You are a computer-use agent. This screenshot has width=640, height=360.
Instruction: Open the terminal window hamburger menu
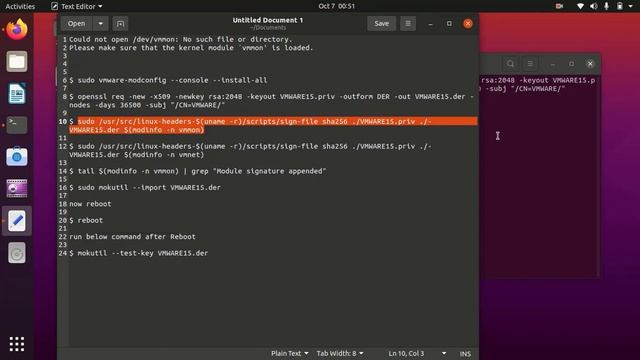pos(530,64)
